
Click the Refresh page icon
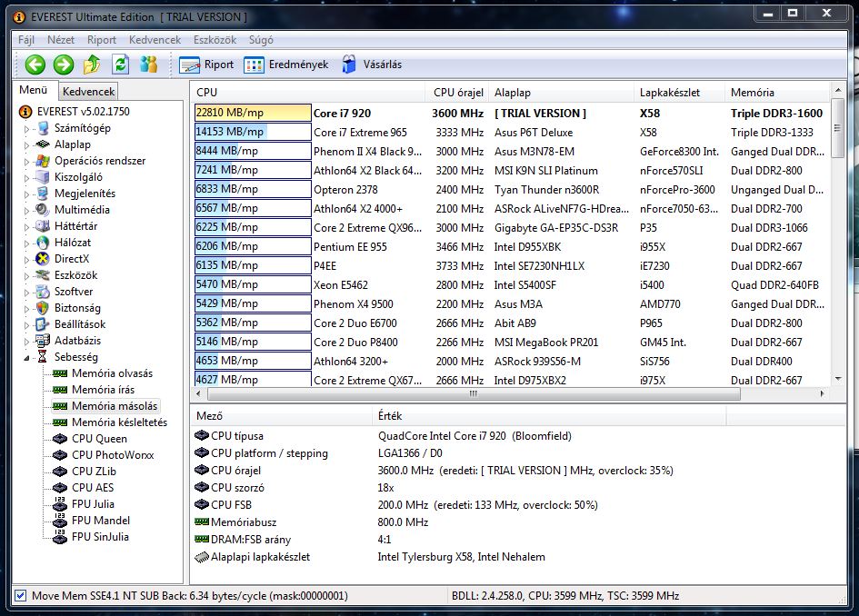coord(121,65)
